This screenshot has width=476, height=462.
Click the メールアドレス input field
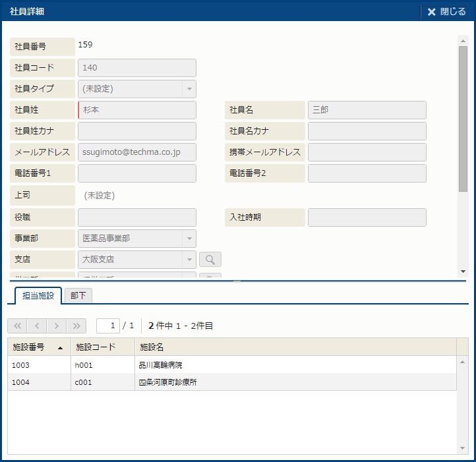coord(137,152)
